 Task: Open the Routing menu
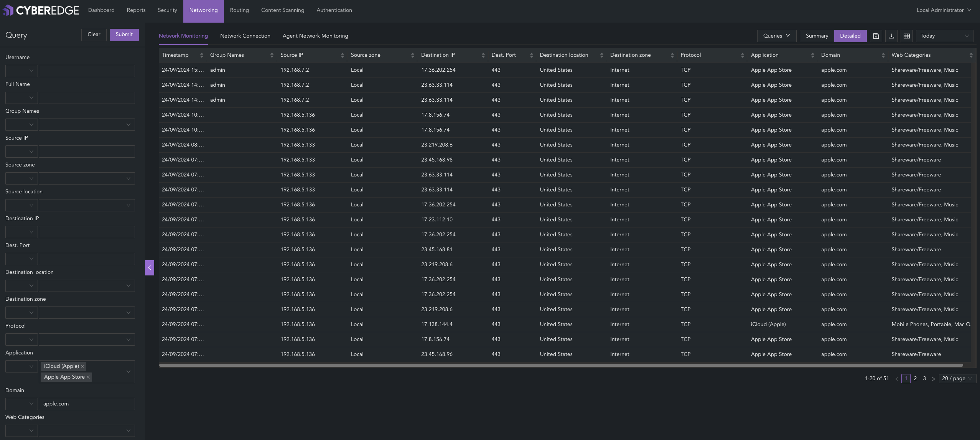tap(239, 10)
